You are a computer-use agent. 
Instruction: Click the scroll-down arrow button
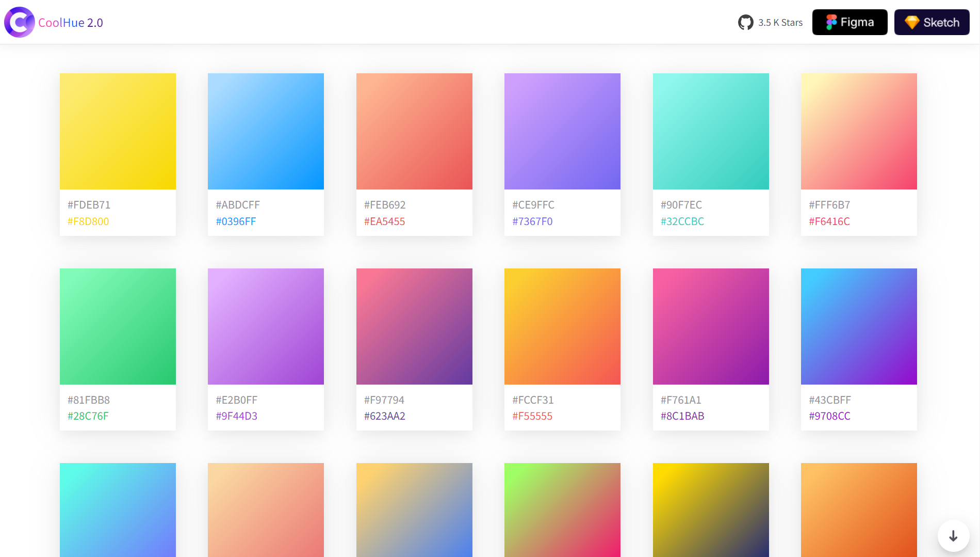click(953, 536)
